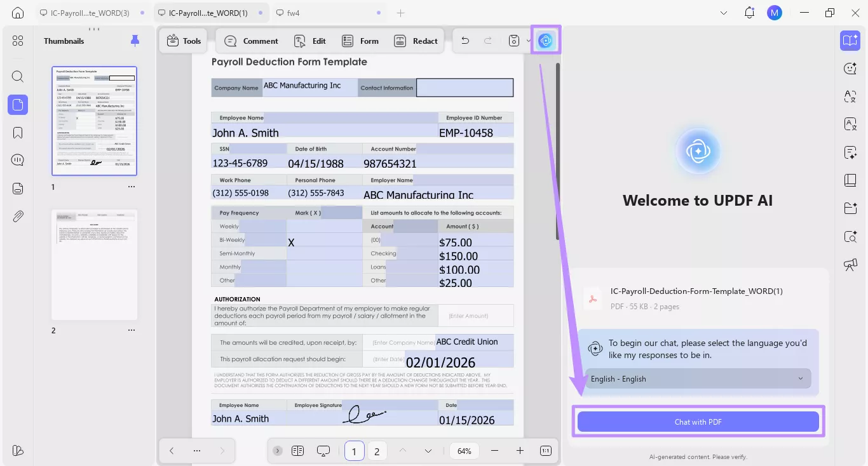Open the Home icon in the title bar

(x=18, y=13)
